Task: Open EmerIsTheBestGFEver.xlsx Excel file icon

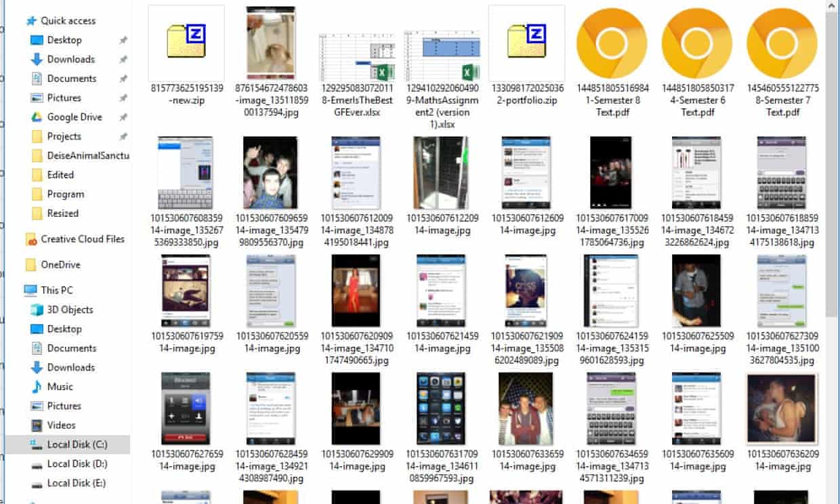Action: 356,57
